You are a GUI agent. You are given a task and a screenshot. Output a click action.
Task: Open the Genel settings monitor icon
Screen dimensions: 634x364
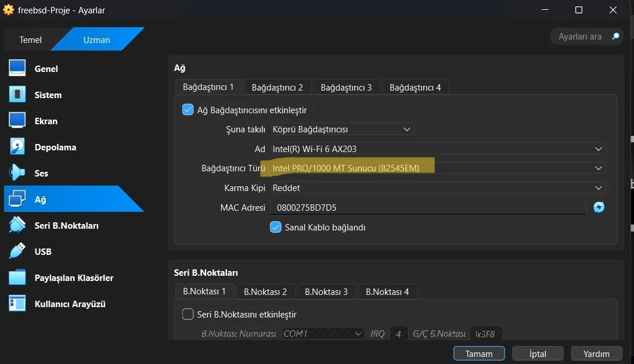click(17, 69)
